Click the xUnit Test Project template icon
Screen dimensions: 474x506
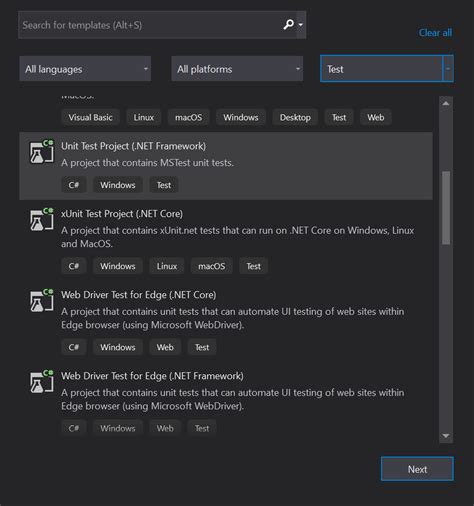click(42, 220)
